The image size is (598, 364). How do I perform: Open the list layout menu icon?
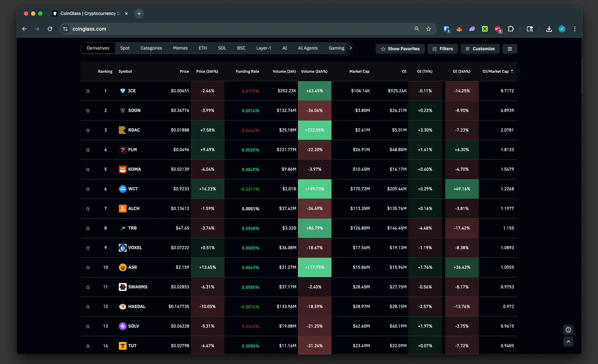[x=510, y=49]
